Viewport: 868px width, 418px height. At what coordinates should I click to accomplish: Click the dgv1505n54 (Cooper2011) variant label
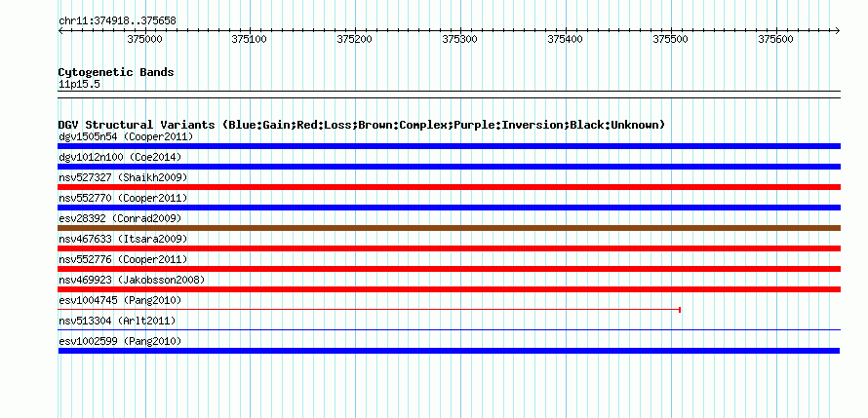click(126, 136)
